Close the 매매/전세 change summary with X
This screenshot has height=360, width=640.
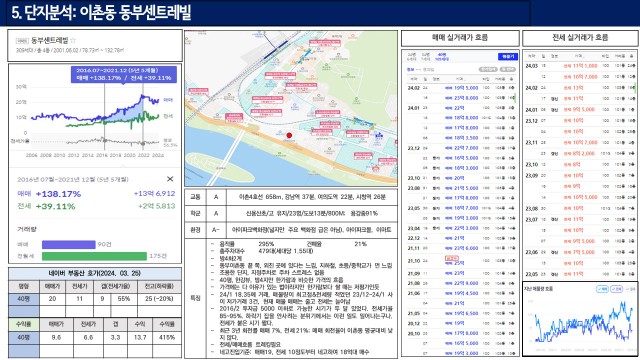pos(170,179)
